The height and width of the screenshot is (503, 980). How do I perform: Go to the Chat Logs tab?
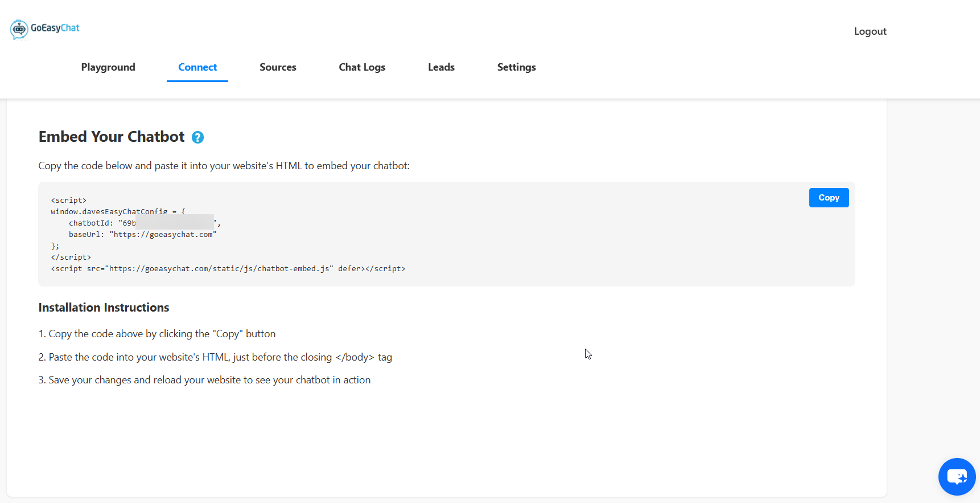[x=362, y=67]
